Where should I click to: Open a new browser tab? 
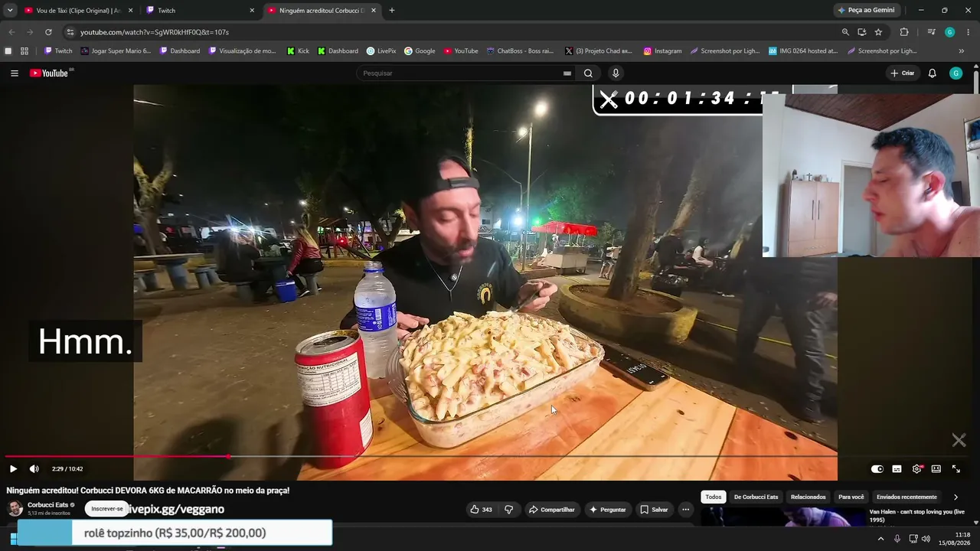392,11
